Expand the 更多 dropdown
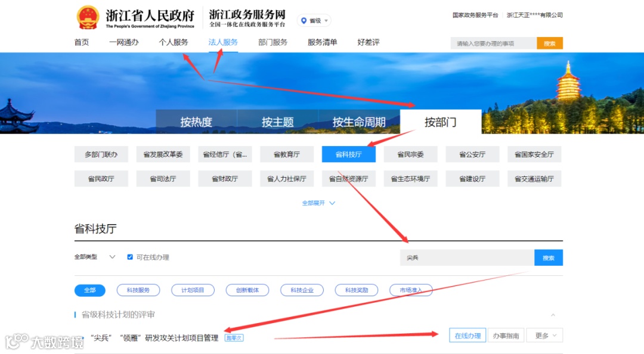 [544, 336]
